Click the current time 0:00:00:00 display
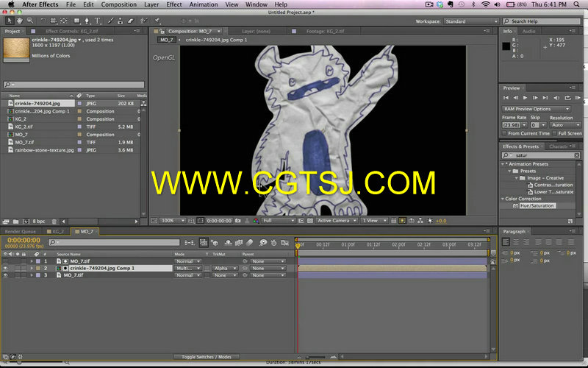The image size is (588, 368). (x=24, y=240)
